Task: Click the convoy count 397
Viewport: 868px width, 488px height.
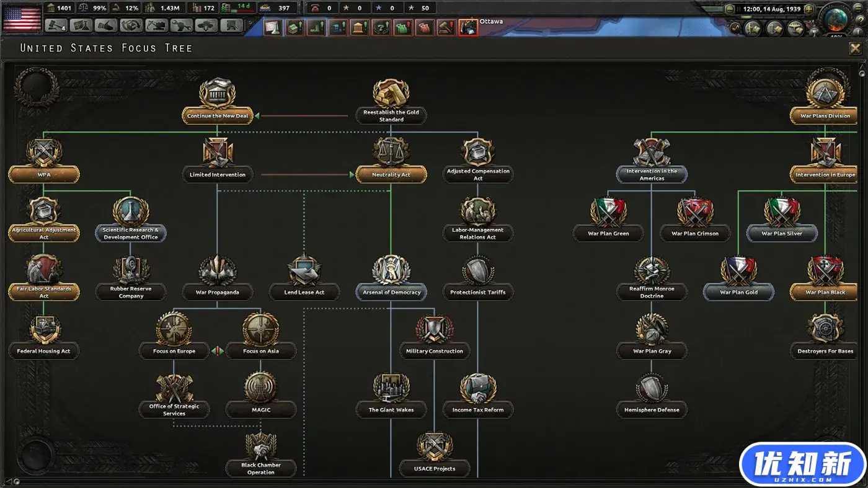Action: click(284, 8)
